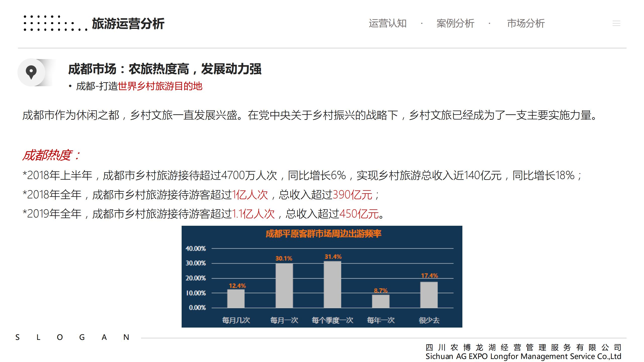Click the 17.4% 很少去 bar
This screenshot has height=362, width=644.
429,295
